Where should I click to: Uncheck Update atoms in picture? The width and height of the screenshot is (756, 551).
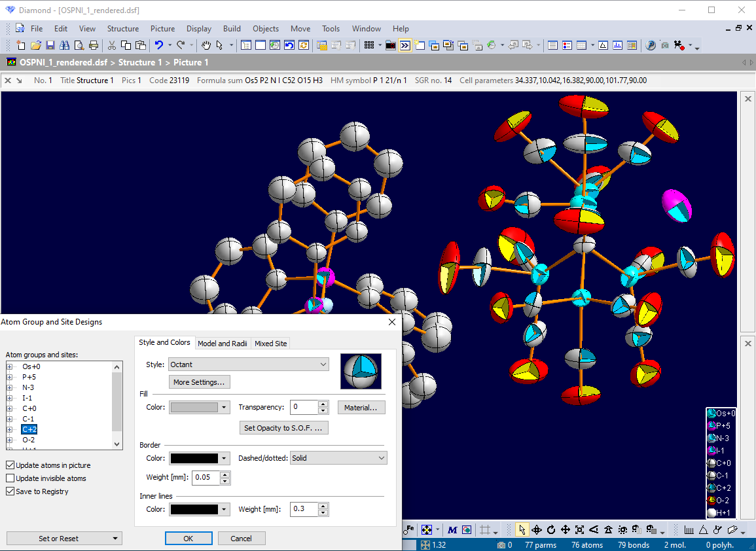pyautogui.click(x=11, y=466)
